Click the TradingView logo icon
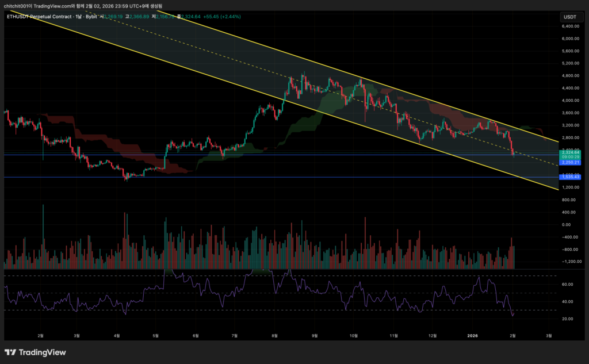Screen dimensions: 589x364 [x=10, y=352]
